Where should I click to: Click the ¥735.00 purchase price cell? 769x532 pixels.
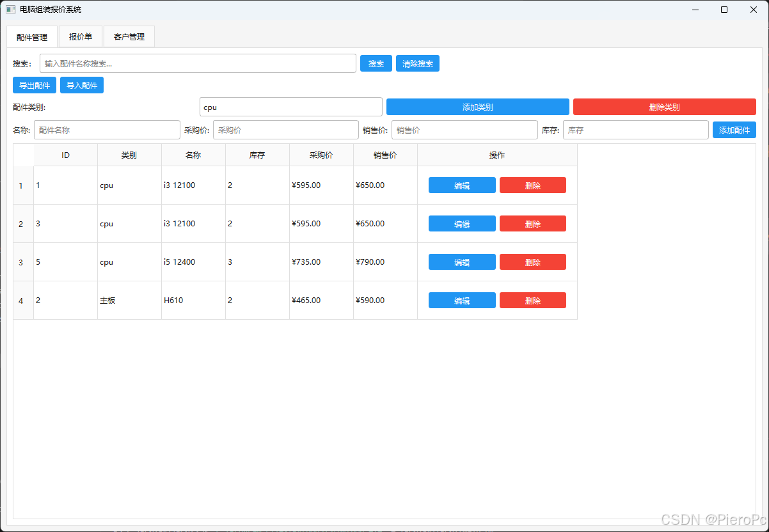pos(321,262)
